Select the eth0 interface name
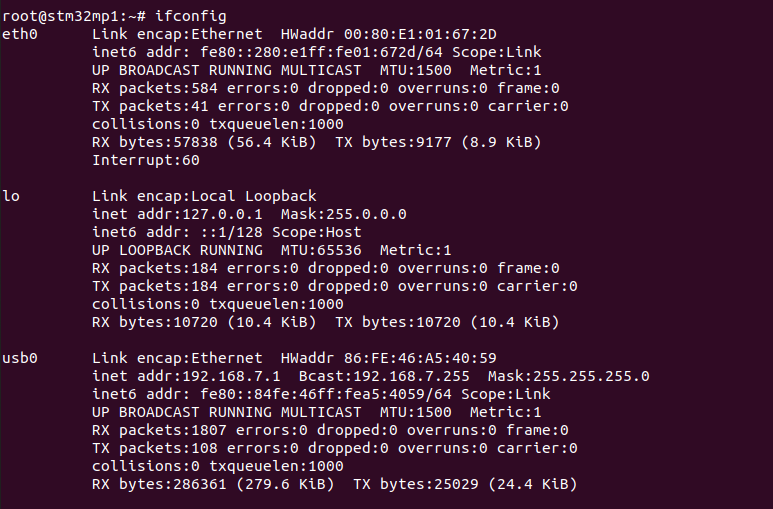 (x=20, y=34)
